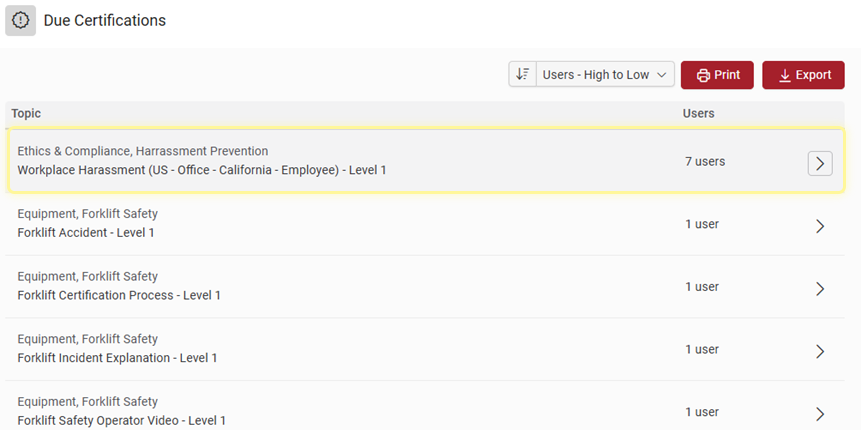Click the Topic column header

click(26, 114)
